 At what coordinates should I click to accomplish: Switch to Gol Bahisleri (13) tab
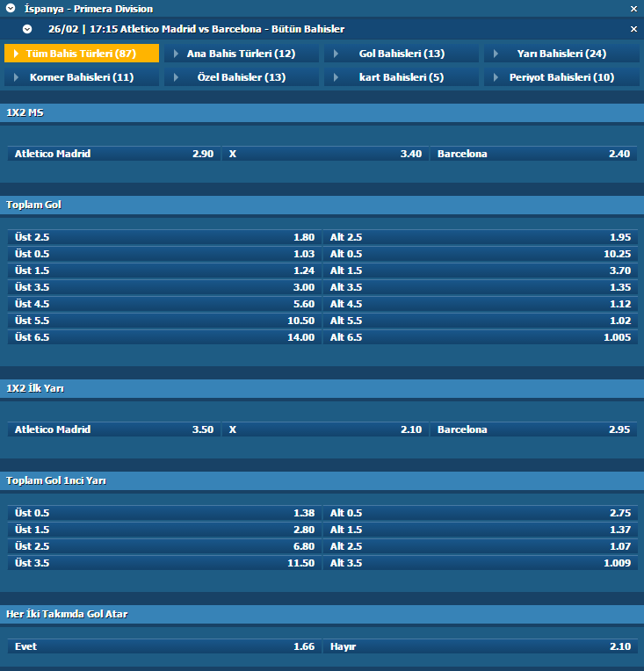pyautogui.click(x=402, y=53)
